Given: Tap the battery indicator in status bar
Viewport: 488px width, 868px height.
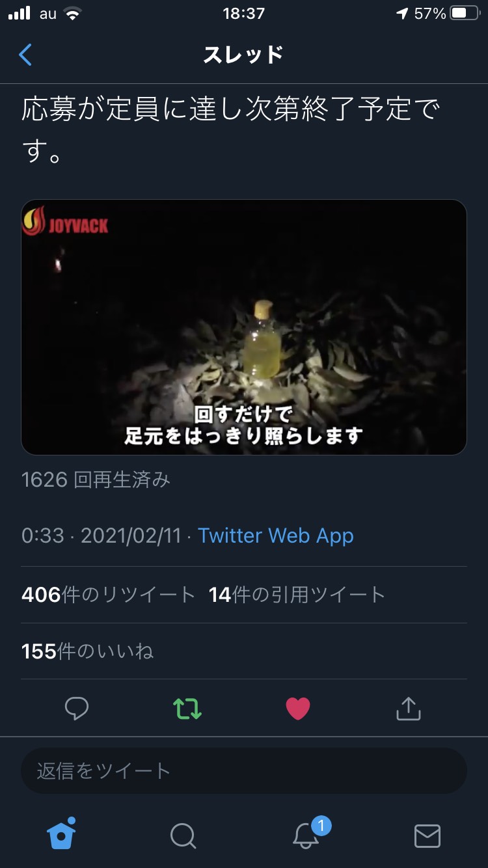Looking at the screenshot, I should point(465,14).
